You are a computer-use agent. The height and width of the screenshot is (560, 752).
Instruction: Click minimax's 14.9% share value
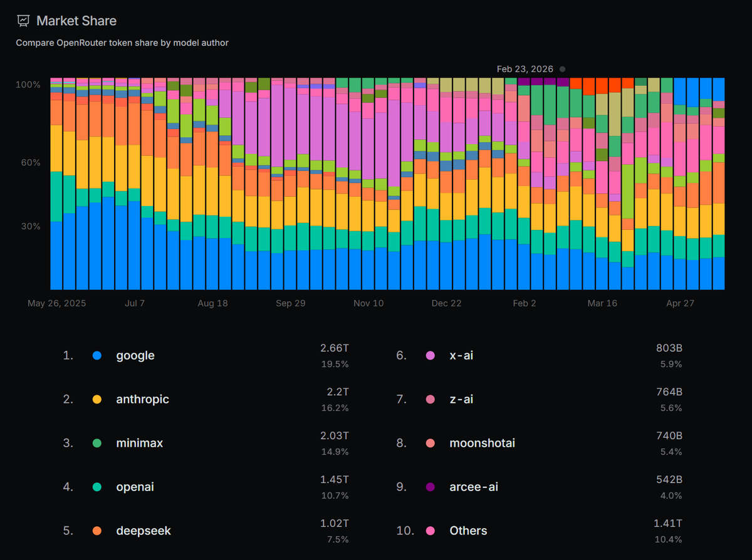[336, 452]
